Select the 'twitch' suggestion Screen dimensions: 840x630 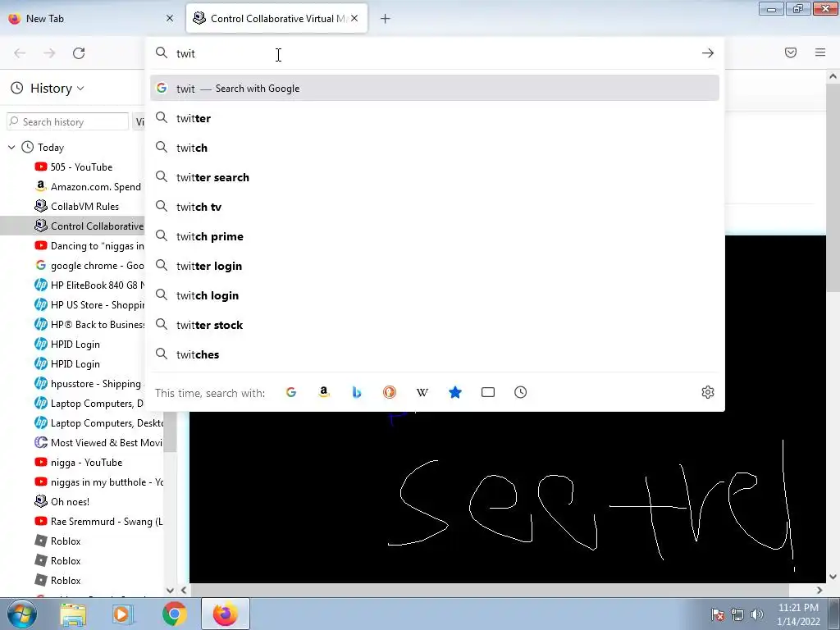click(435, 148)
